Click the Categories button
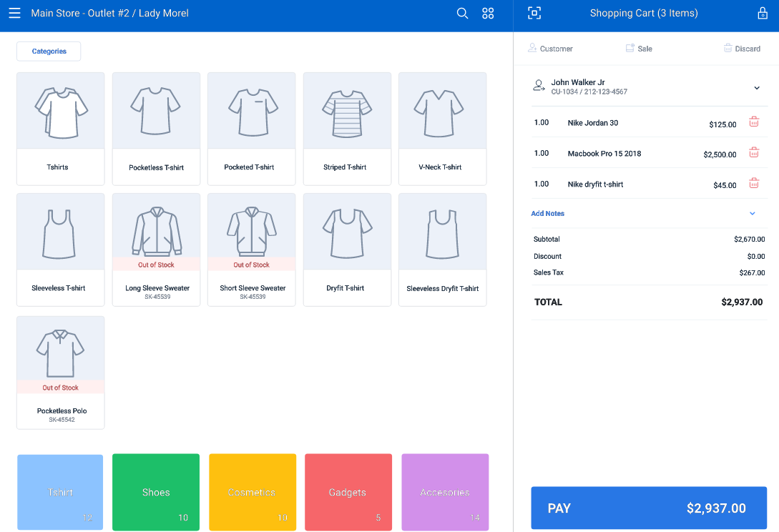 (49, 51)
